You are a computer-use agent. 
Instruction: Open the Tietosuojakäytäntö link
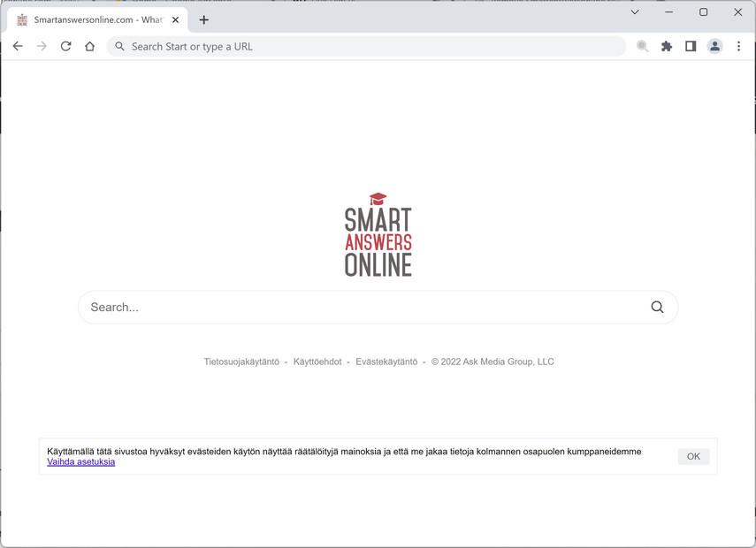(241, 362)
